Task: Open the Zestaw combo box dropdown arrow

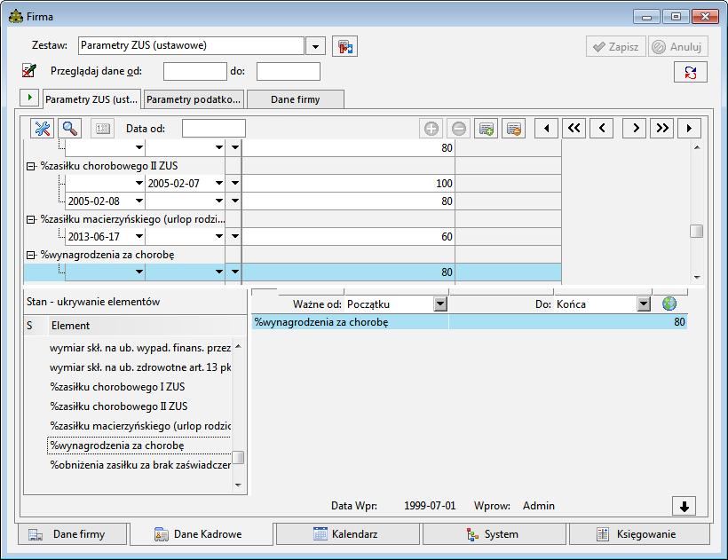Action: [316, 46]
